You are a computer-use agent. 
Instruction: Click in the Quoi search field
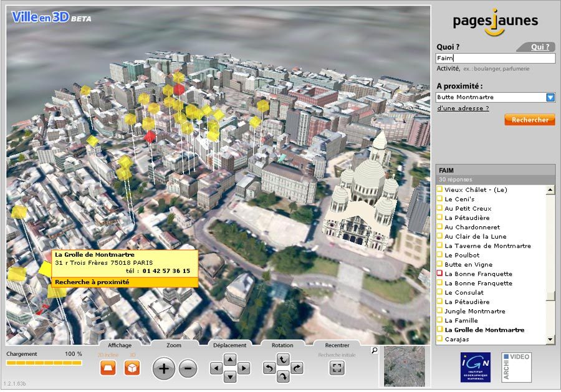pyautogui.click(x=496, y=58)
